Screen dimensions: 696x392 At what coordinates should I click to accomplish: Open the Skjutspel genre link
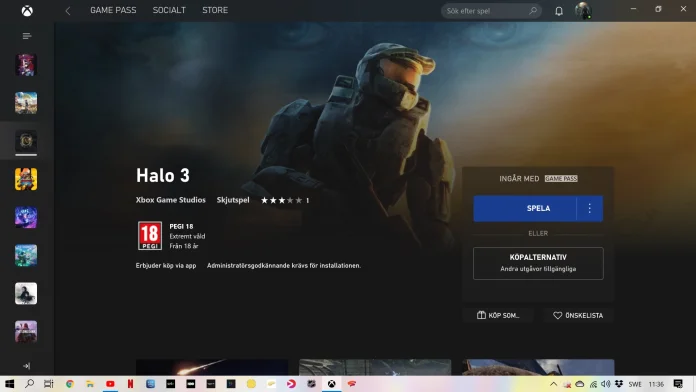click(x=233, y=200)
